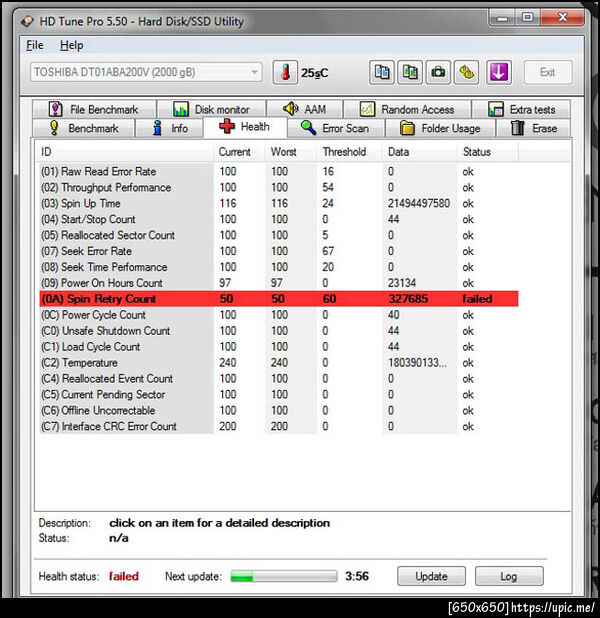Click the Exit button

tap(548, 73)
